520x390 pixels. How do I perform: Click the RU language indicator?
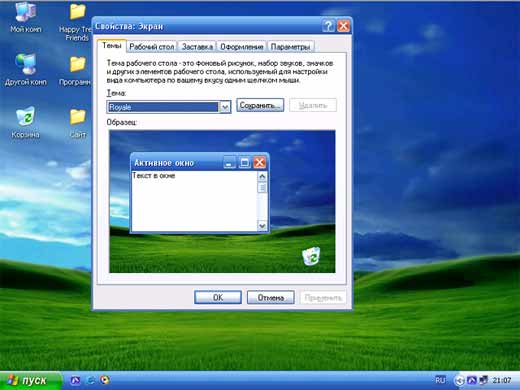440,380
